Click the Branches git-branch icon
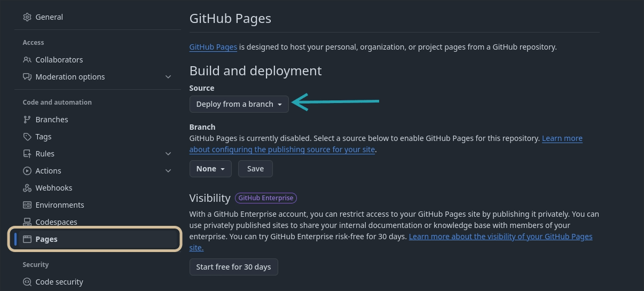This screenshot has width=644, height=291. coord(27,120)
